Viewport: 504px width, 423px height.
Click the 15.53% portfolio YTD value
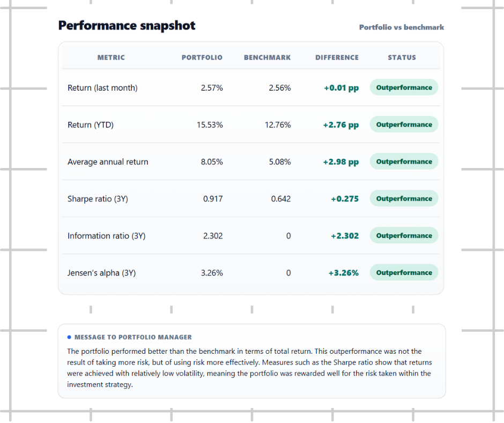[210, 125]
